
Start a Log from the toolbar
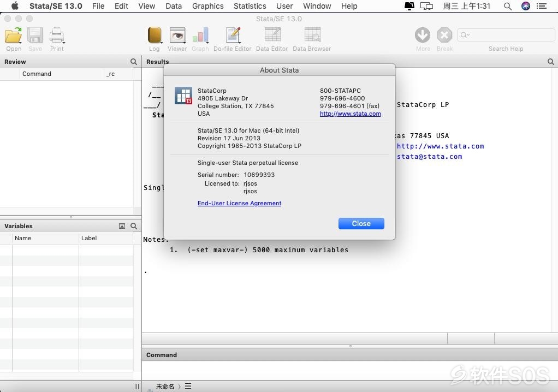pos(155,35)
